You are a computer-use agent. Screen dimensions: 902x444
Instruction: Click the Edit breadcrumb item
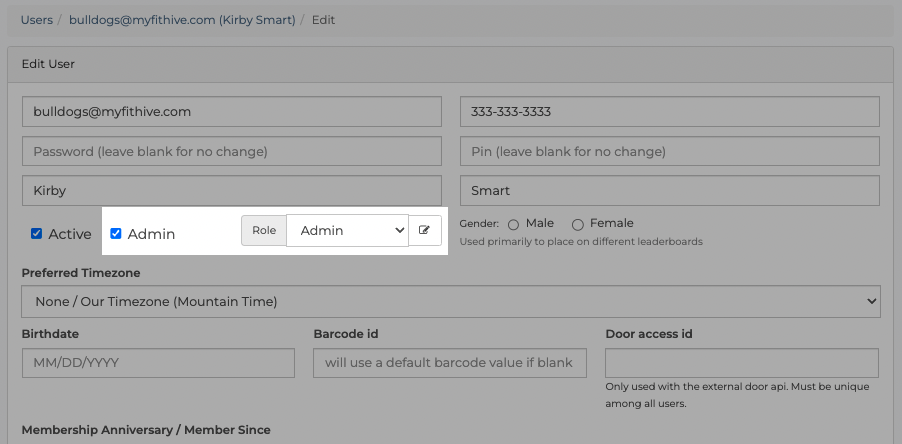323,20
